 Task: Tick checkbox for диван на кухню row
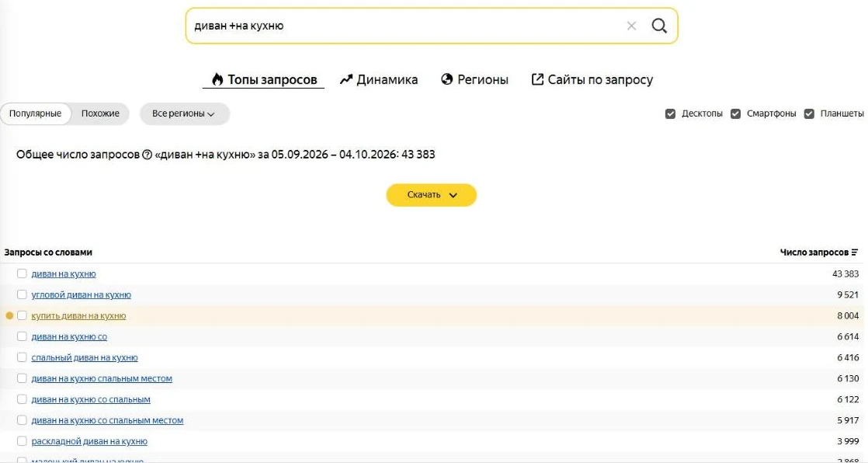[x=22, y=273]
